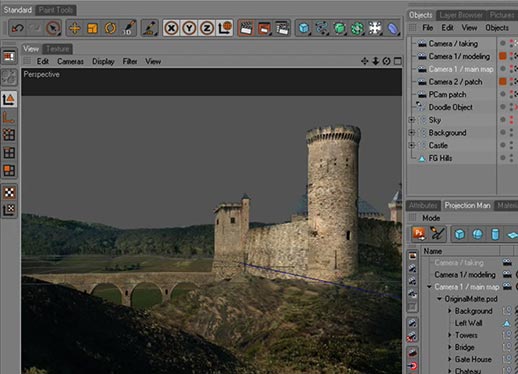Collapse Camera 1 / main map in Projection Man
Screen dimensions: 518x374
click(x=429, y=287)
